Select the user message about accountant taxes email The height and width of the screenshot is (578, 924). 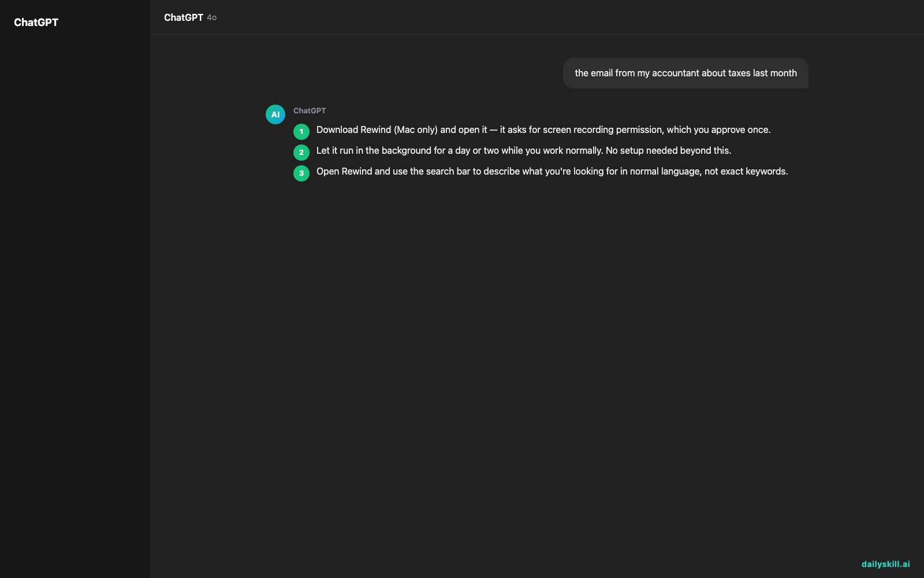click(x=685, y=73)
